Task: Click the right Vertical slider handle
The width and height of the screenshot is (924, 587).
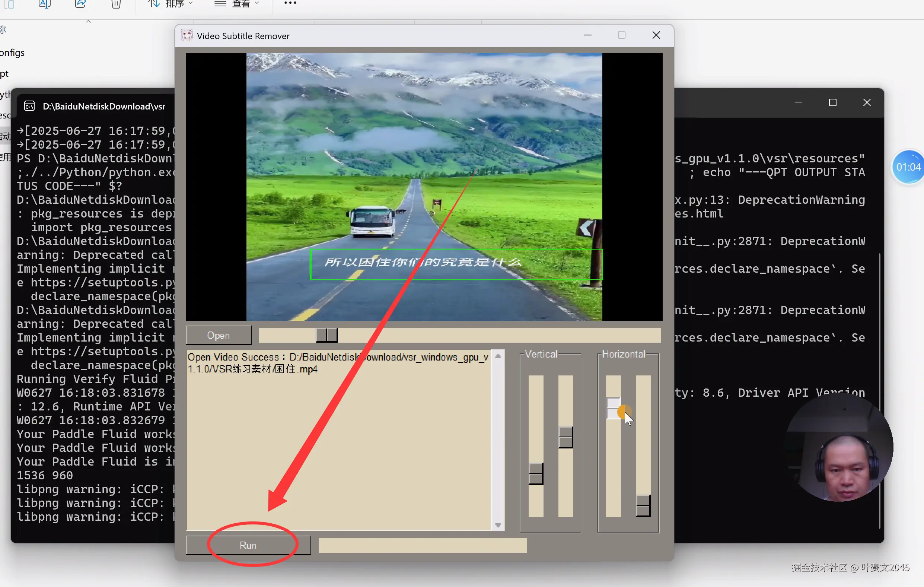Action: point(565,437)
